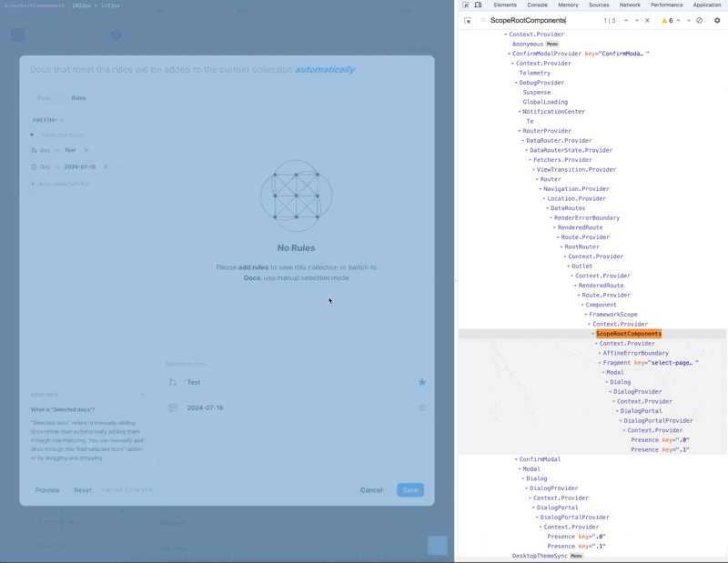Click the inspect element picker icon
The image size is (728, 563).
pyautogui.click(x=465, y=5)
